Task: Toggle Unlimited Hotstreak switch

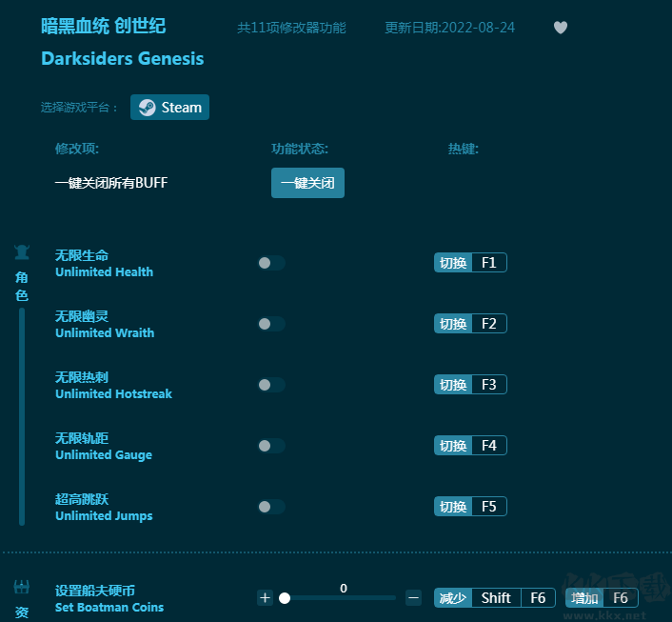Action: [x=271, y=385]
